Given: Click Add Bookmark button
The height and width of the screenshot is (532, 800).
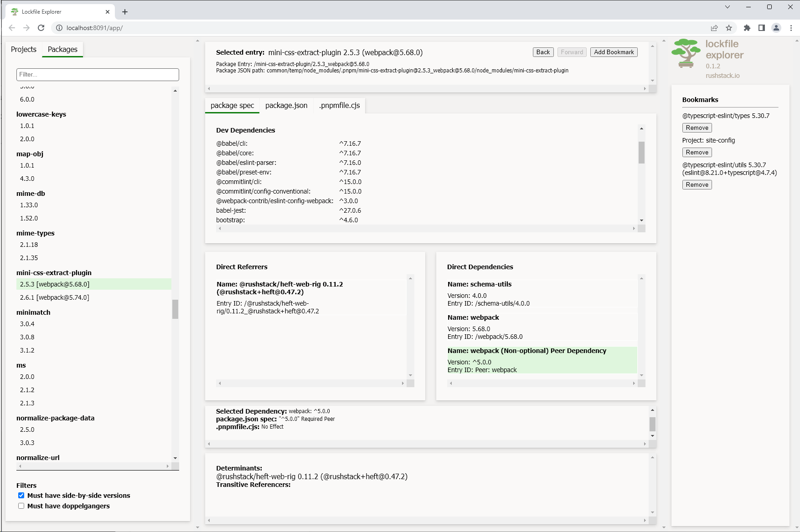Looking at the screenshot, I should click(x=614, y=52).
